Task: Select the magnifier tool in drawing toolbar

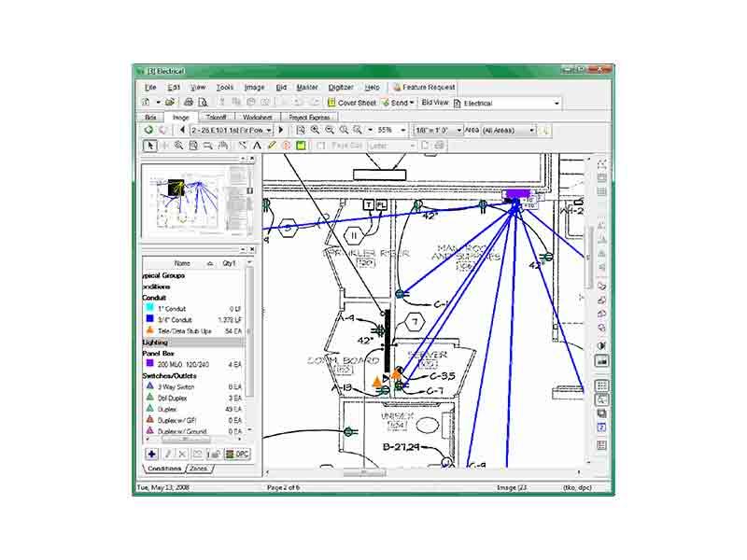Action: tap(178, 146)
